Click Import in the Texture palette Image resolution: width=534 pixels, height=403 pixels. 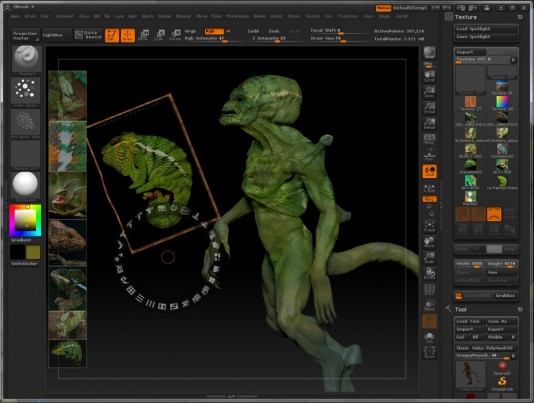(x=470, y=52)
